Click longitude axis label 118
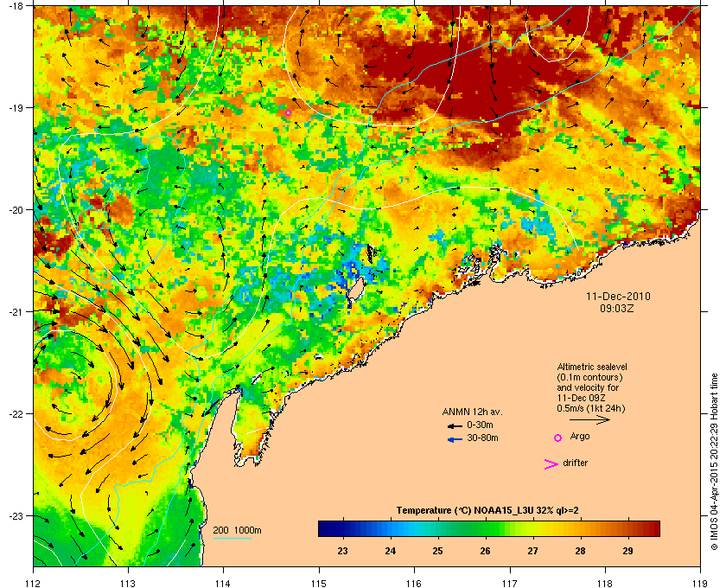This screenshot has width=726, height=588. 605,583
